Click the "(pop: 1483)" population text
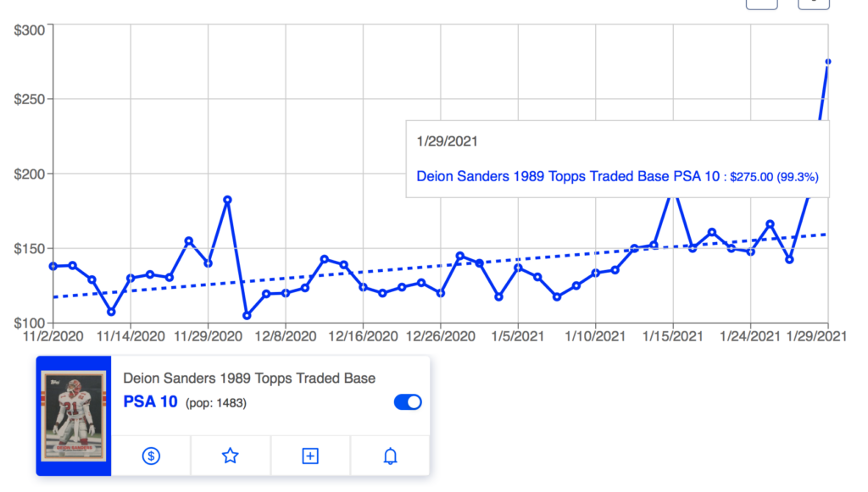This screenshot has height=492, width=868. click(216, 403)
